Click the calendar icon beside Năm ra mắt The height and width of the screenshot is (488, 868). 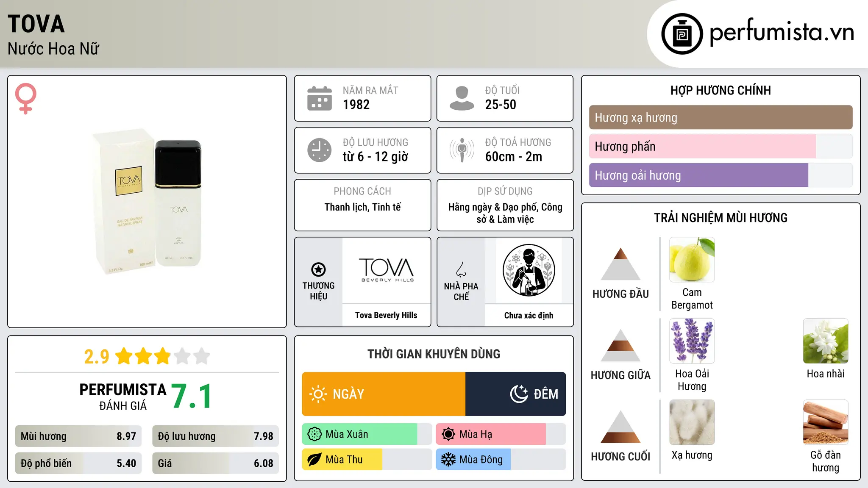pyautogui.click(x=320, y=98)
